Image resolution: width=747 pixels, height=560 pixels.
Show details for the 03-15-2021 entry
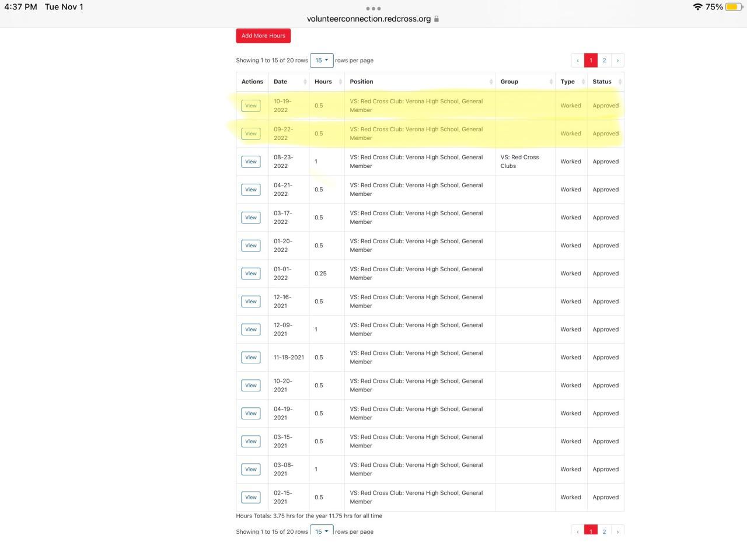click(x=251, y=442)
